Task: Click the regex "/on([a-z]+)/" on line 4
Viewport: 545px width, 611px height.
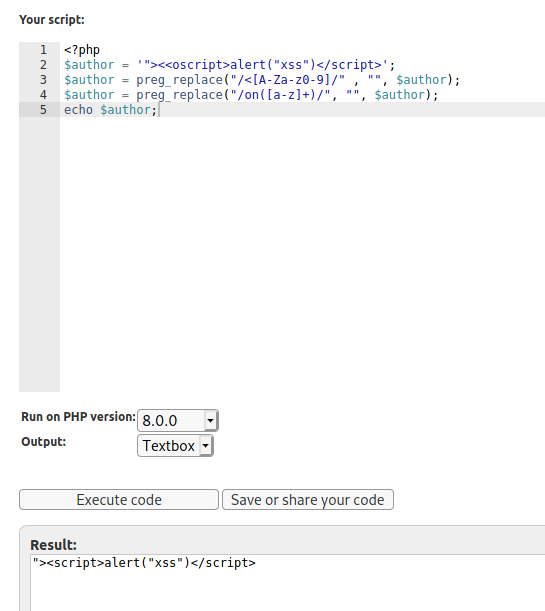Action: [x=280, y=95]
